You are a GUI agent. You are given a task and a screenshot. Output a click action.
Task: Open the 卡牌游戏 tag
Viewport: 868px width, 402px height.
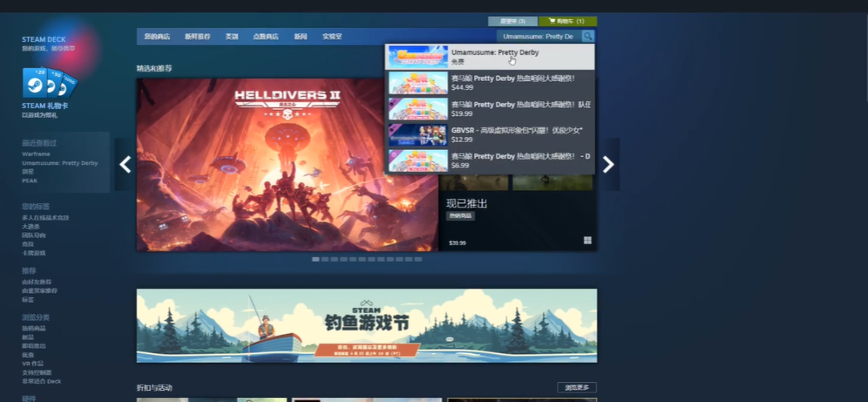34,253
